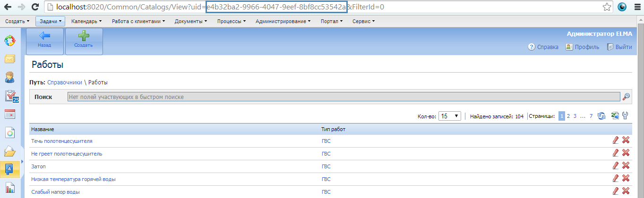Go to page 7 of results
644x198 pixels.
pyautogui.click(x=591, y=116)
